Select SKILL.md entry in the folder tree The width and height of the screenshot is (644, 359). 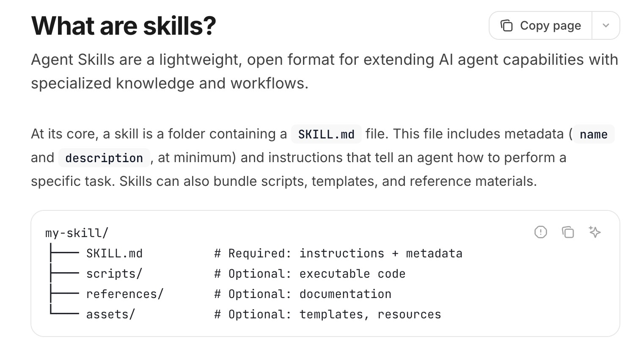(114, 254)
